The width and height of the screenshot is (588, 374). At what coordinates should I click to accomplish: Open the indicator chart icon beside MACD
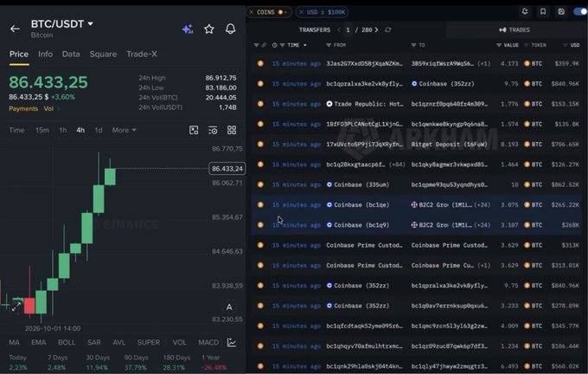click(x=232, y=343)
